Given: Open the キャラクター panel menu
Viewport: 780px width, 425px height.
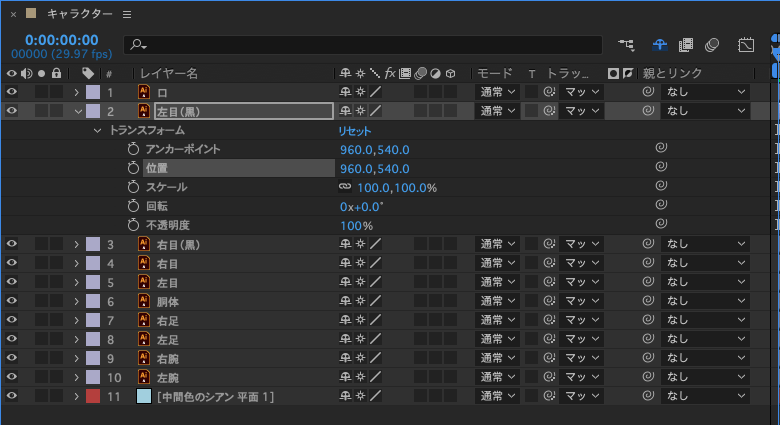Looking at the screenshot, I should (126, 15).
